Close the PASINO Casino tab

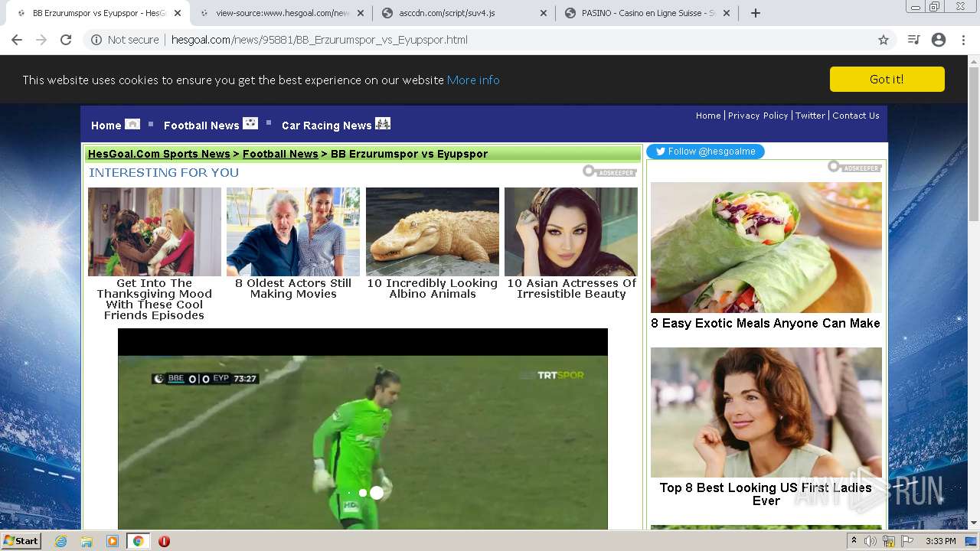tap(727, 13)
